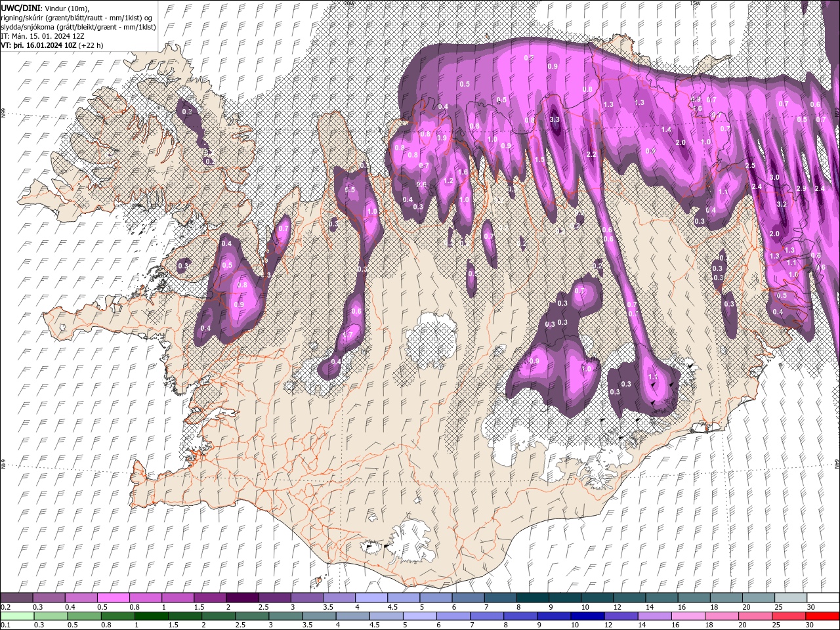Click the 'rigning/skúrir' line in the title box
Image resolution: width=840 pixels, height=630 pixels.
point(77,17)
